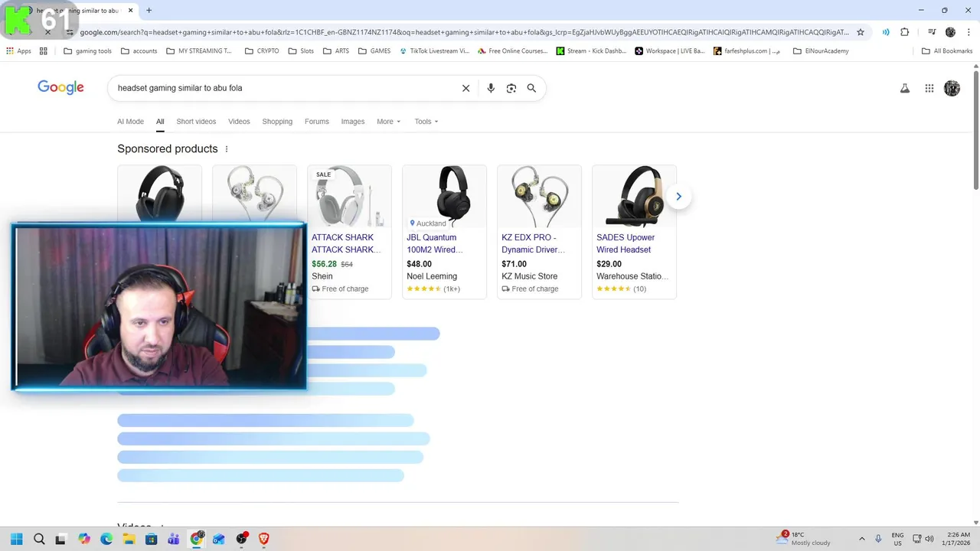Open Microsoft Teams from taskbar

click(x=173, y=539)
